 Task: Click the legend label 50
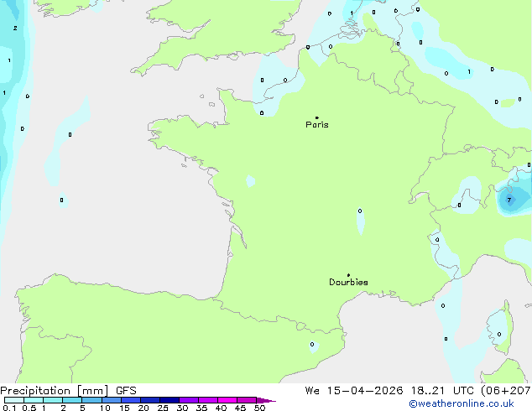(259, 408)
